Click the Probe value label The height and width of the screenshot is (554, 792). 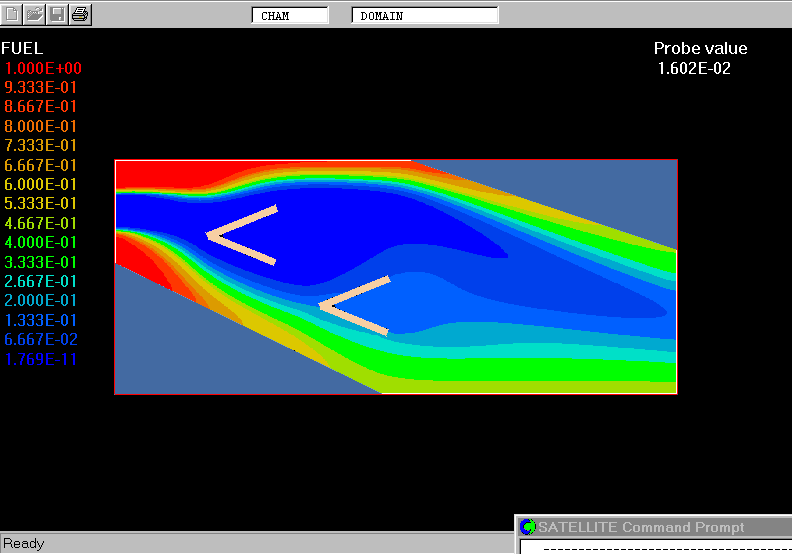point(700,48)
